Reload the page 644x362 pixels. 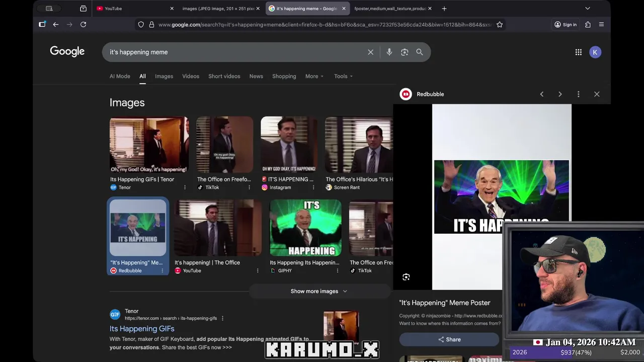click(84, 25)
